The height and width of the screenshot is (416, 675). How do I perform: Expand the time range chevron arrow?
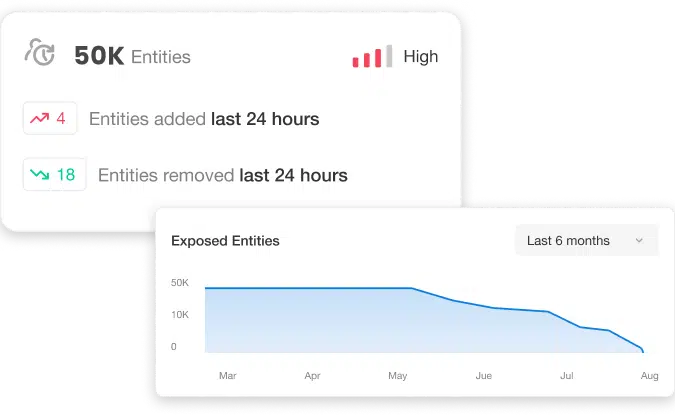click(639, 241)
